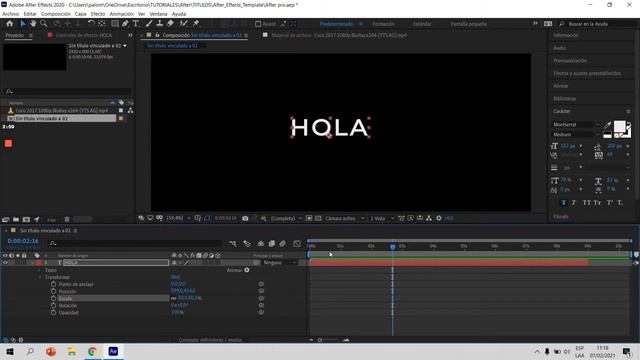Click the composition mini-flowchart icon in timeline
Viewport: 640px width, 360px height.
[x=233, y=244]
